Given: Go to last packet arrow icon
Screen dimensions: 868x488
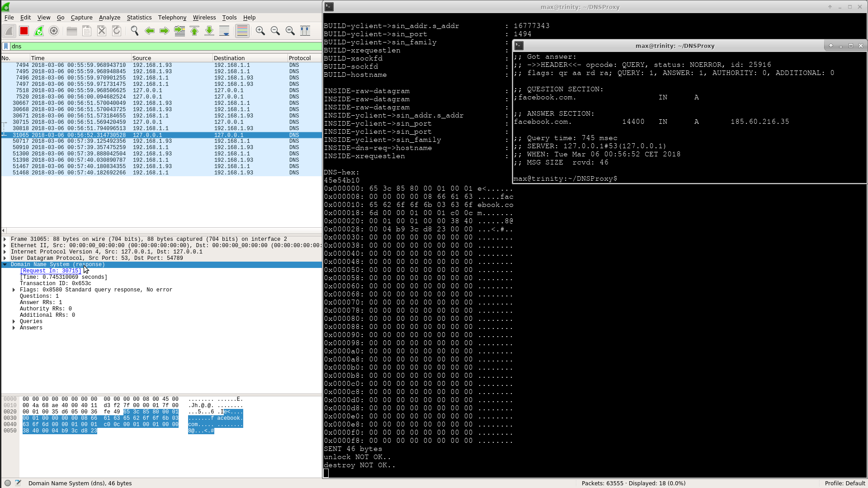Looking at the screenshot, I should click(209, 31).
